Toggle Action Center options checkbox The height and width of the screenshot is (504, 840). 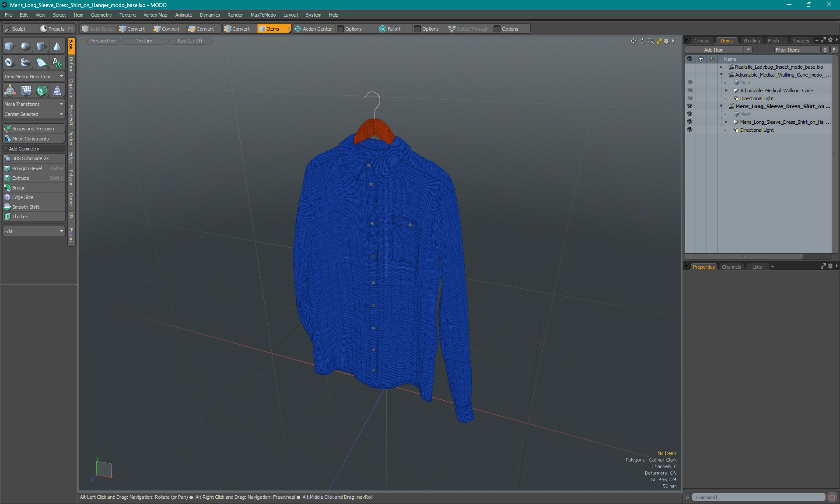click(x=340, y=29)
